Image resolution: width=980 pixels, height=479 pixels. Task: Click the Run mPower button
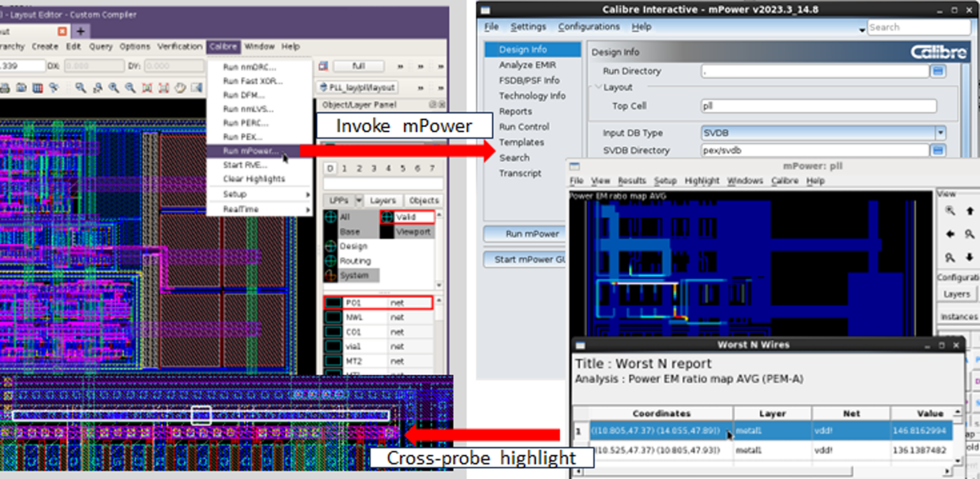(x=524, y=234)
